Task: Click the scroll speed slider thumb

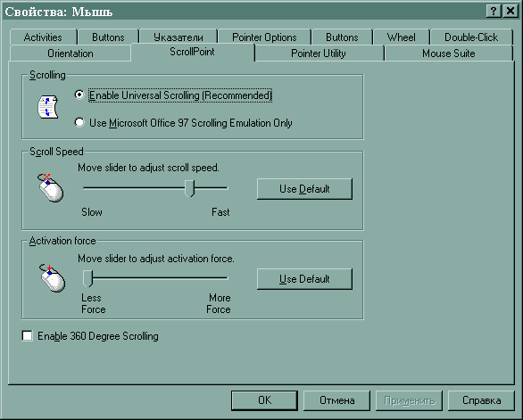Action: click(189, 188)
